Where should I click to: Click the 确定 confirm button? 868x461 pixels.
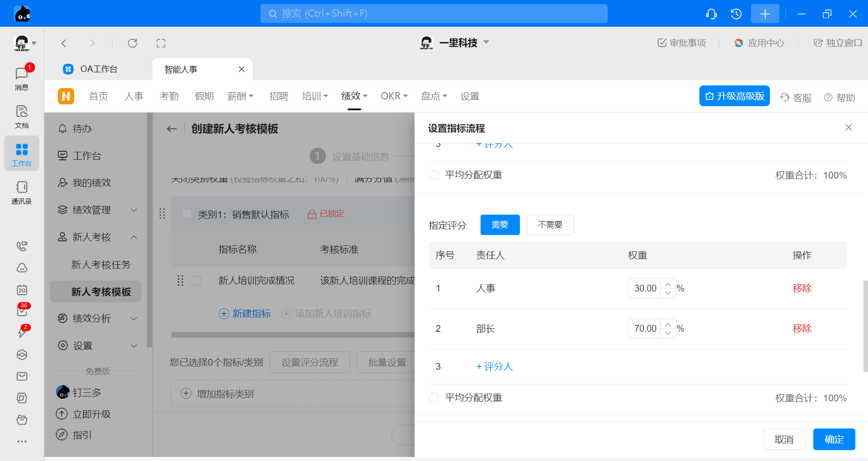click(834, 439)
